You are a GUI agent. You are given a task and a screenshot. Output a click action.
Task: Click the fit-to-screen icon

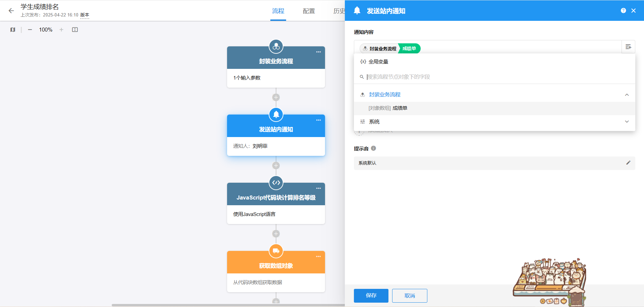click(x=75, y=30)
